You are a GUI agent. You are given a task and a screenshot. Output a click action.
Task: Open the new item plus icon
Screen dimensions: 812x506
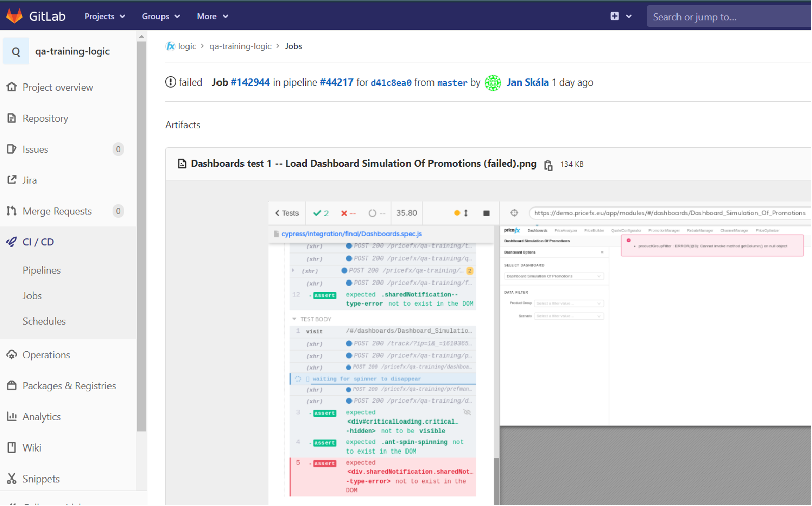(x=615, y=16)
